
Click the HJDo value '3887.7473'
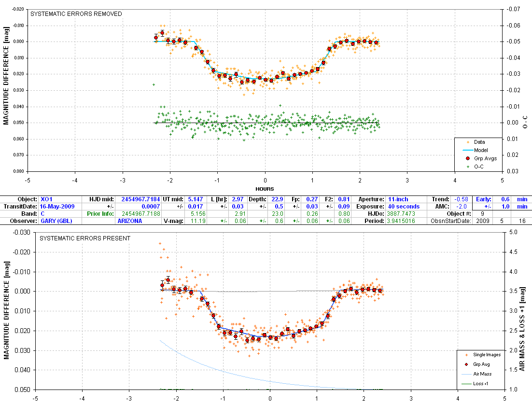401,214
